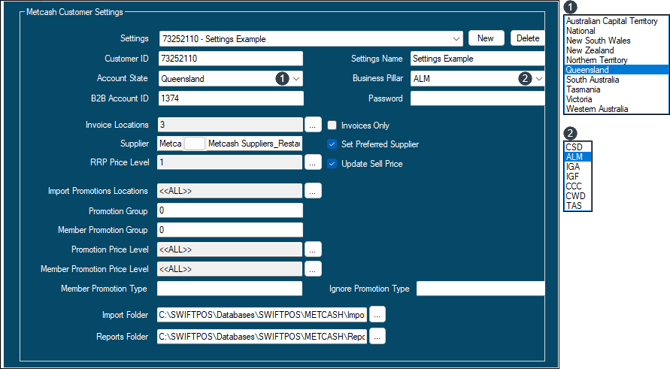
Task: Open Import Promotions Locations browse button
Action: (313, 191)
